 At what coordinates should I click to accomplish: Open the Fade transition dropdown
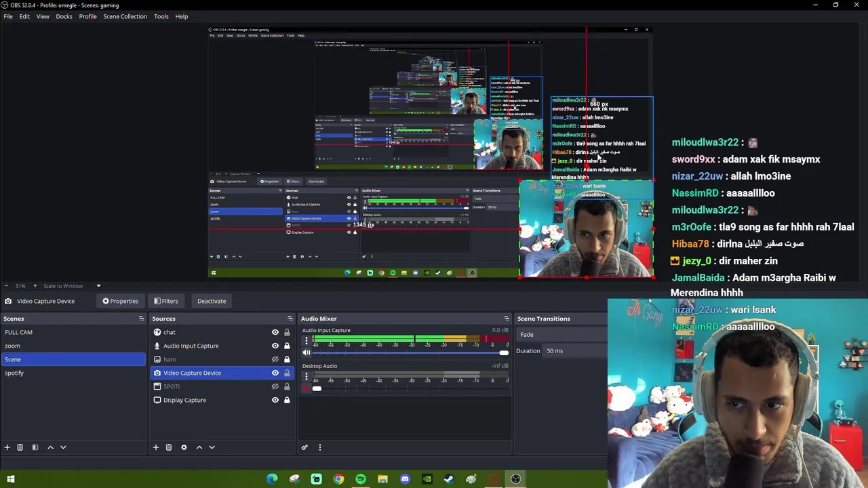(x=562, y=334)
